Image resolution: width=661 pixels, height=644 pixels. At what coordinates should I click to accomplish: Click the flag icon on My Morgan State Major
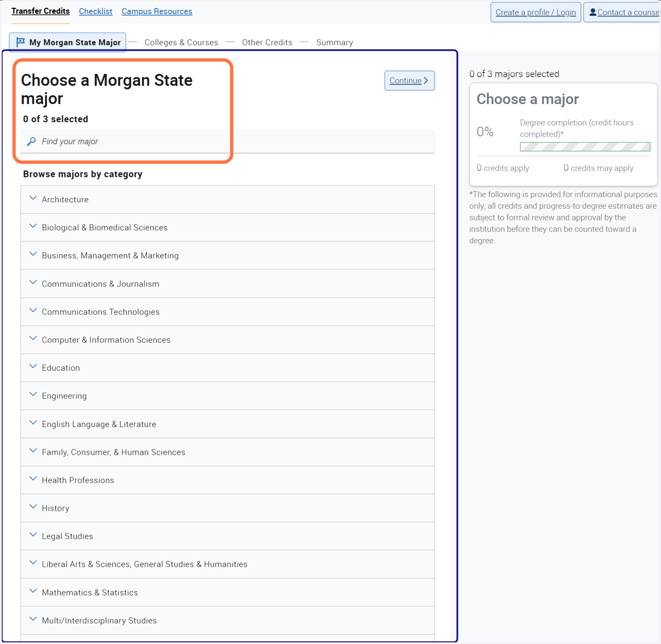tap(20, 42)
